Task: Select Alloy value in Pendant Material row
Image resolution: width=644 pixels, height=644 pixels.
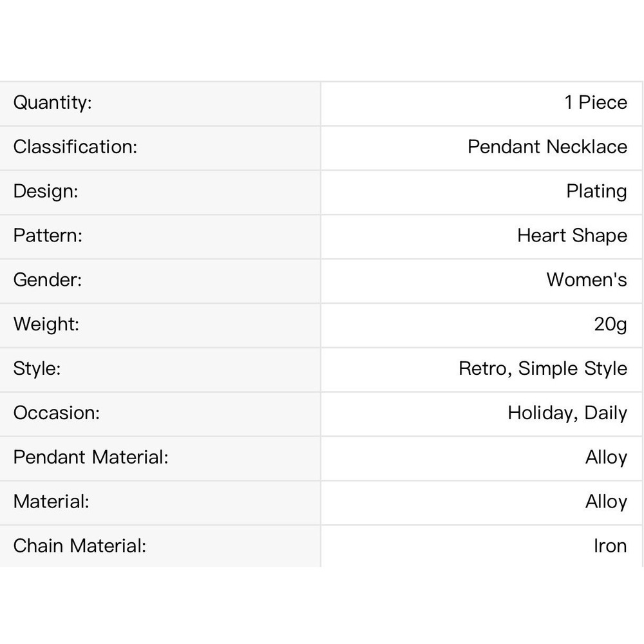Action: tap(606, 458)
